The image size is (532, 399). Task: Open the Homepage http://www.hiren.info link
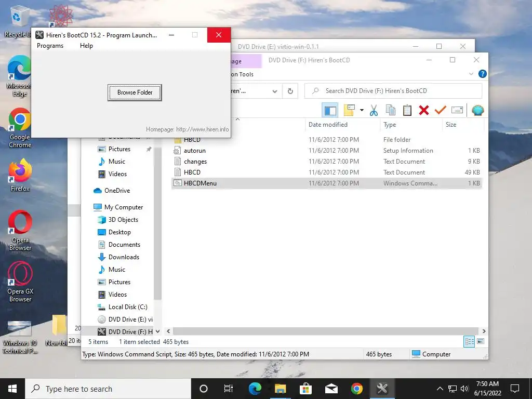187,129
